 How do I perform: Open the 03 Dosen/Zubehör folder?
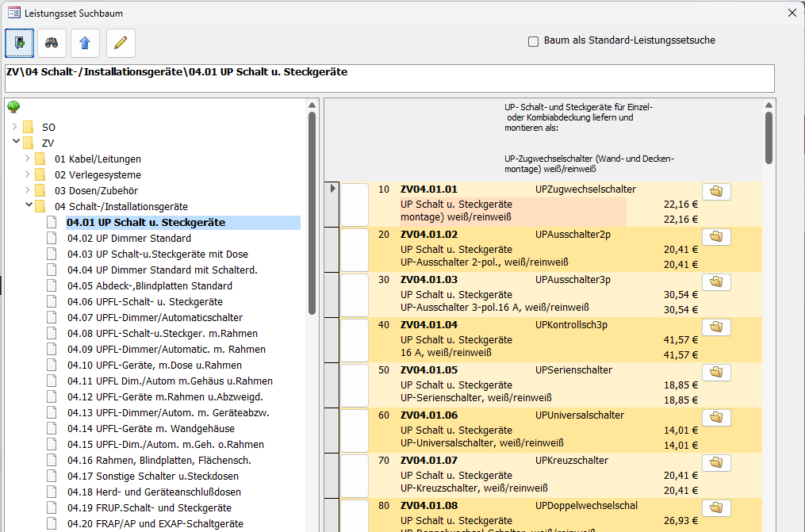tap(95, 191)
